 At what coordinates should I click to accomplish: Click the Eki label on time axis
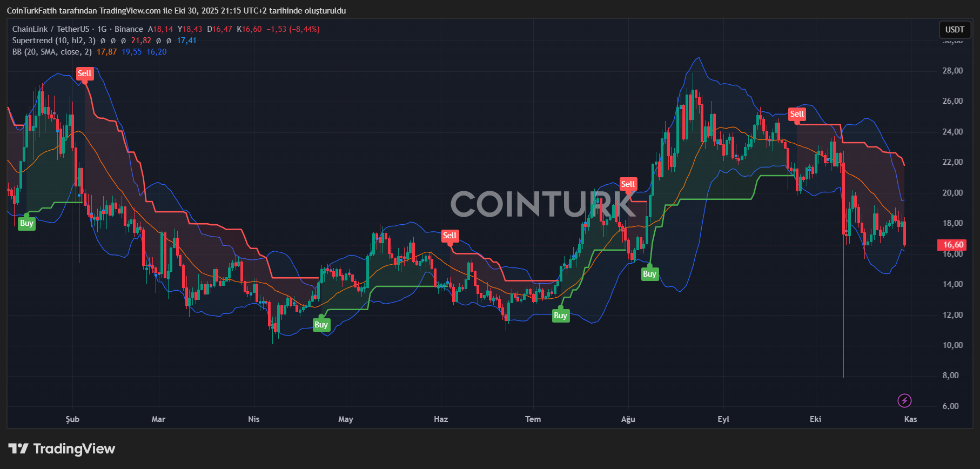tap(815, 419)
